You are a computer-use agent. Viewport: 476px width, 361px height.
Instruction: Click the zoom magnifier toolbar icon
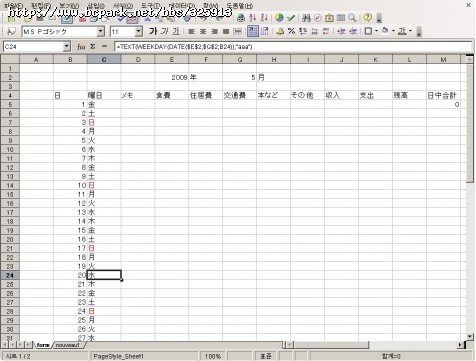click(352, 18)
